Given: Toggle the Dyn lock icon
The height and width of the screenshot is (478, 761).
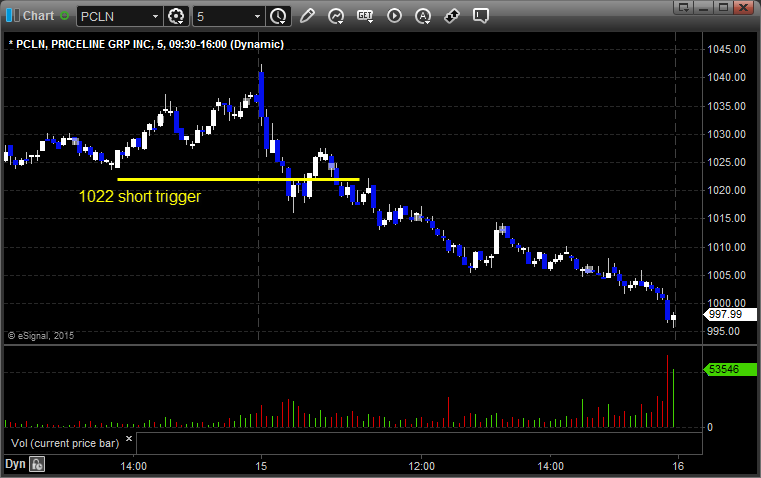Looking at the screenshot, I should coord(37,464).
